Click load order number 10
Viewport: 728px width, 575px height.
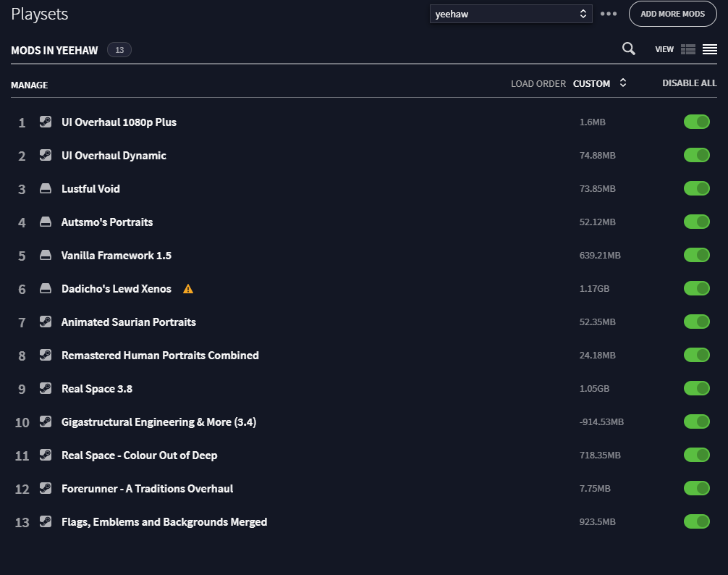tap(22, 422)
